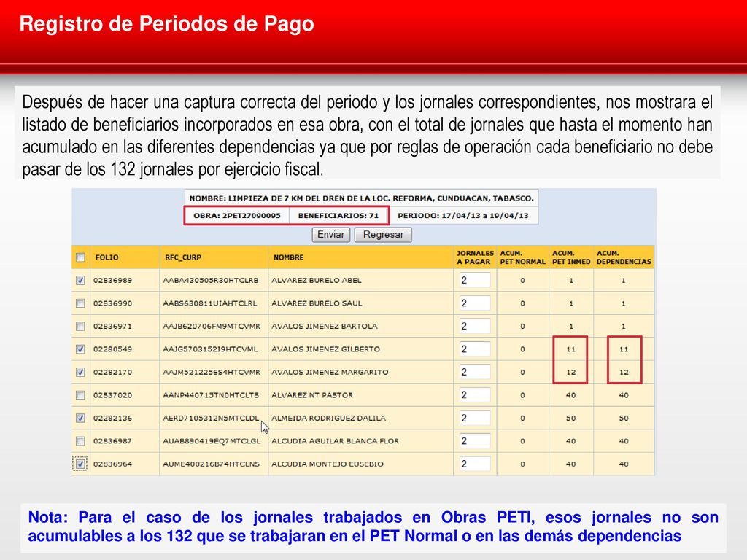Click the ACUM. DEPENDENCIAS column header

tap(624, 257)
